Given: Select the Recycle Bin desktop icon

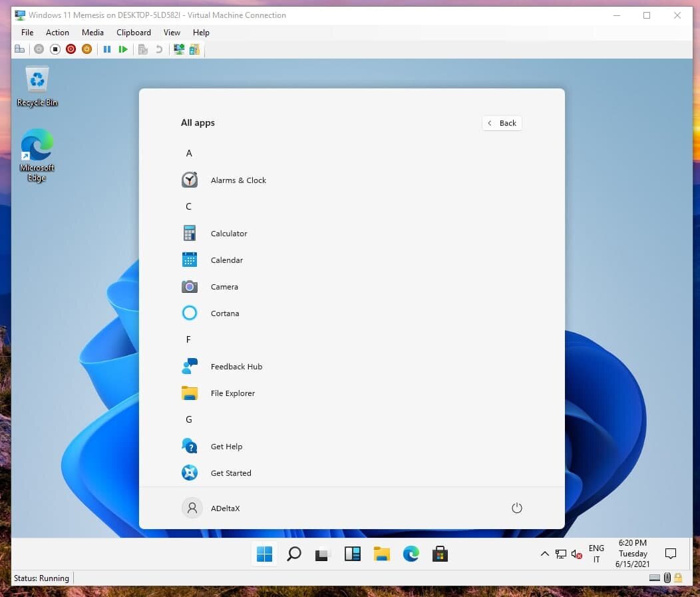Looking at the screenshot, I should (37, 87).
